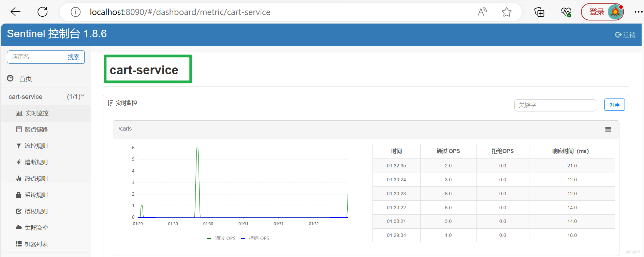Open browser settings and more menu
644x257 pixels.
(638, 12)
